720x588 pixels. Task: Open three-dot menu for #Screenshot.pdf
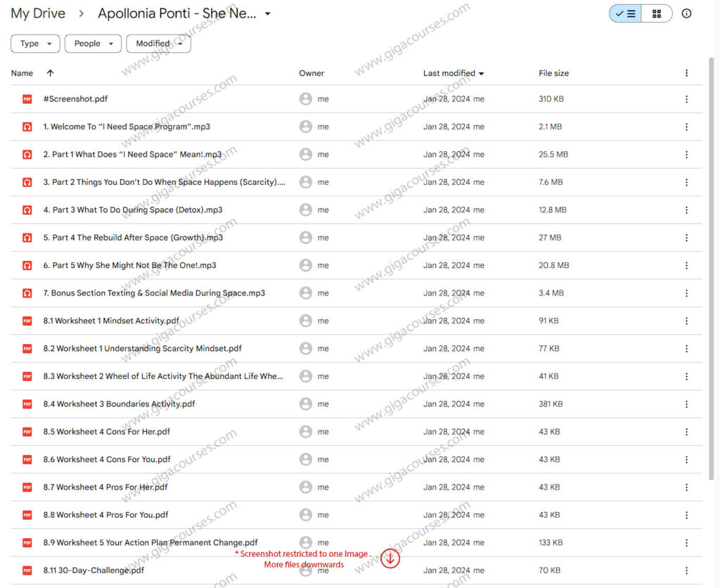686,99
